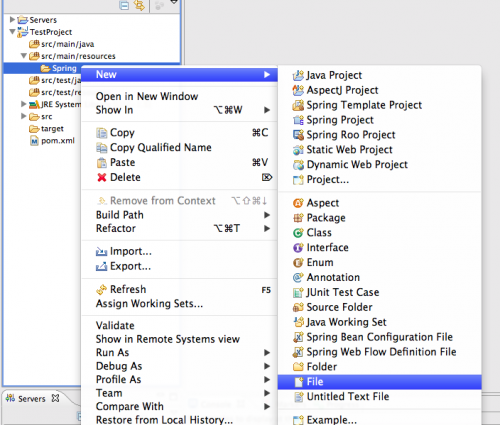Click the Interface icon in New submenu
The width and height of the screenshot is (500, 425).
(x=298, y=248)
